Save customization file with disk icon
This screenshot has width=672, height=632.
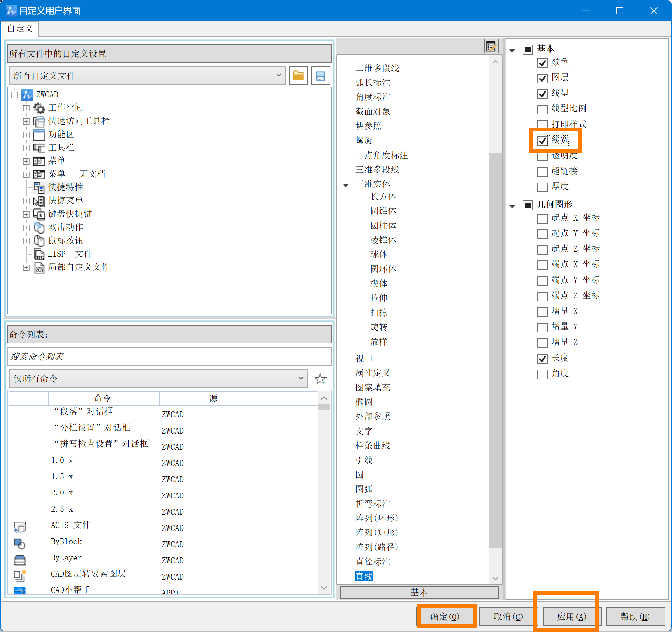[x=320, y=76]
